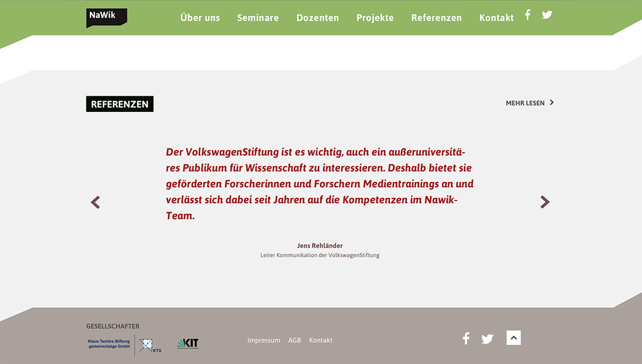Click the Facebook icon in the footer

(466, 338)
